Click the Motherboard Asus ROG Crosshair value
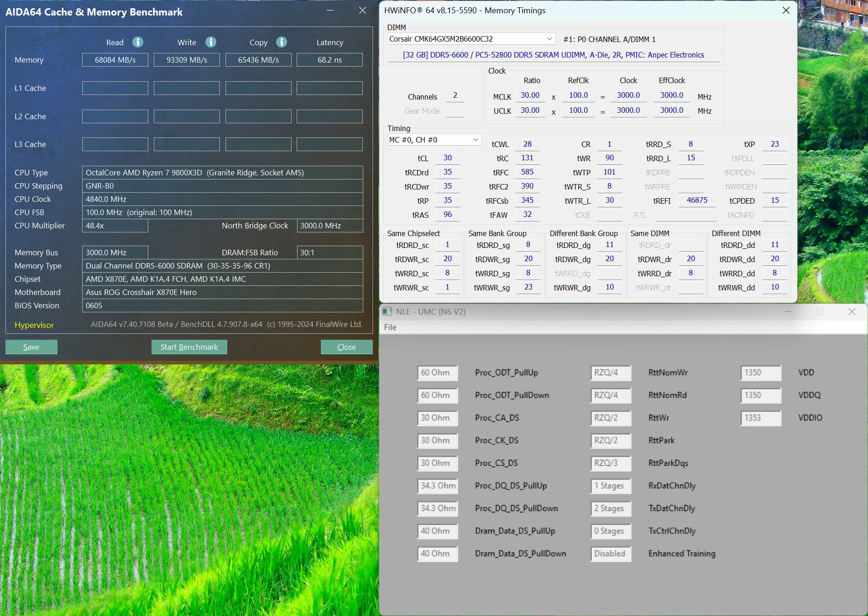The image size is (868, 616). 223,292
